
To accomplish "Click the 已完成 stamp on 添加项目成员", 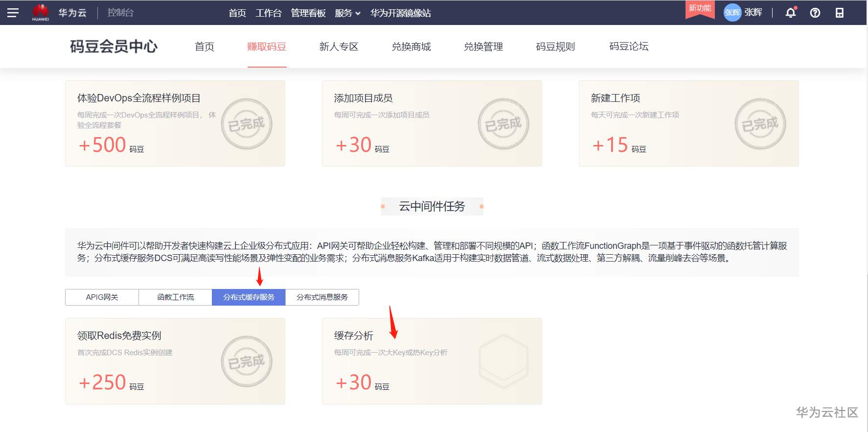I will point(503,124).
